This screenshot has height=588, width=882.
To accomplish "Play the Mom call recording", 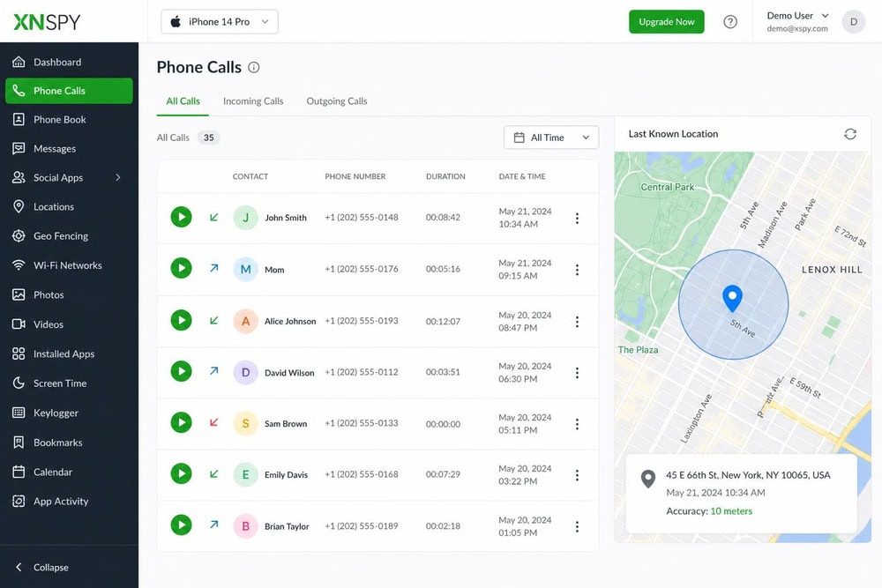I will (x=181, y=268).
